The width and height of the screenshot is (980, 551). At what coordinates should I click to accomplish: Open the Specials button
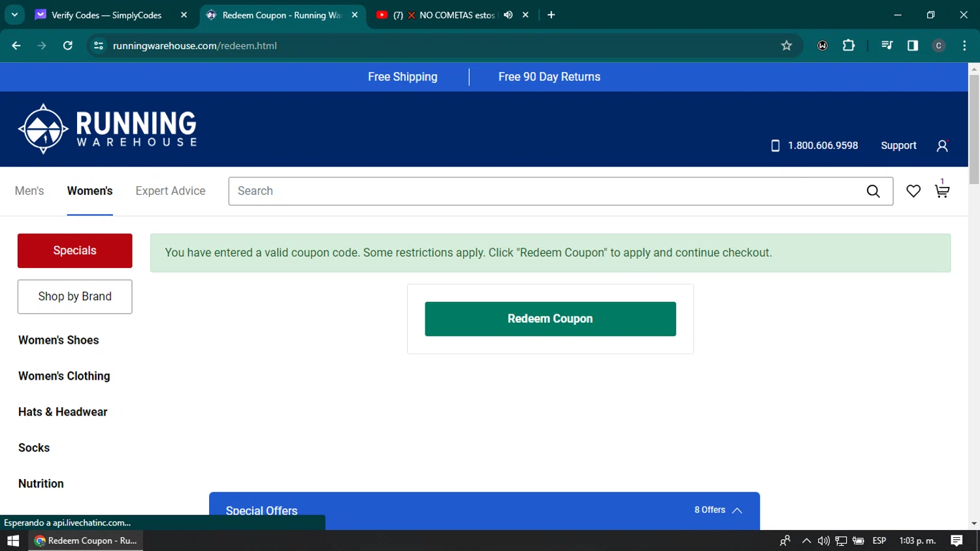coord(74,251)
